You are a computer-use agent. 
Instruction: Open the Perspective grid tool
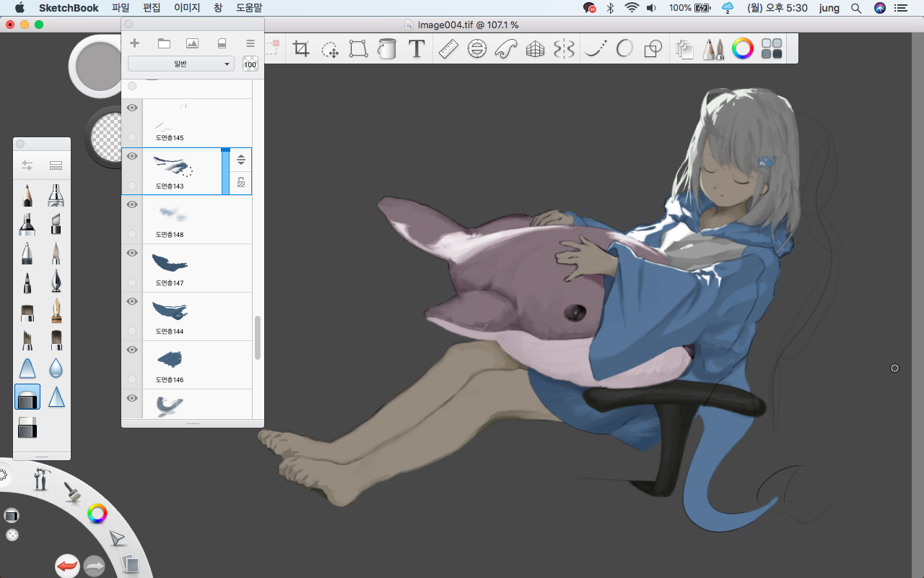point(535,49)
